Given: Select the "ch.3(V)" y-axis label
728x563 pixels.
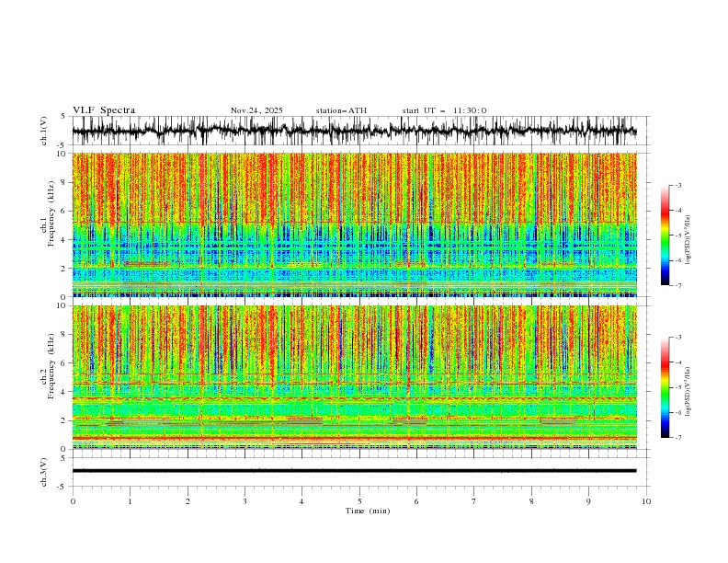Looking at the screenshot, I should tap(44, 472).
